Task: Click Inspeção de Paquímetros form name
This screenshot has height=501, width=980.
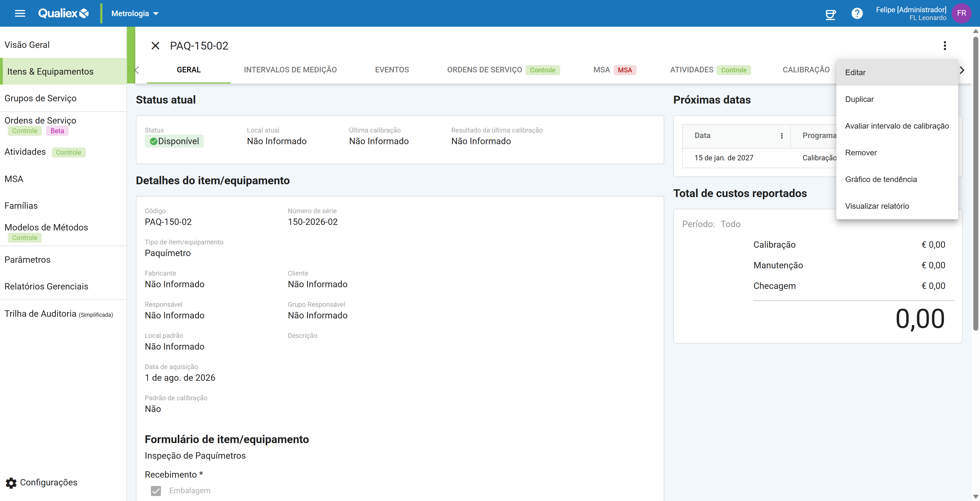Action: [195, 456]
